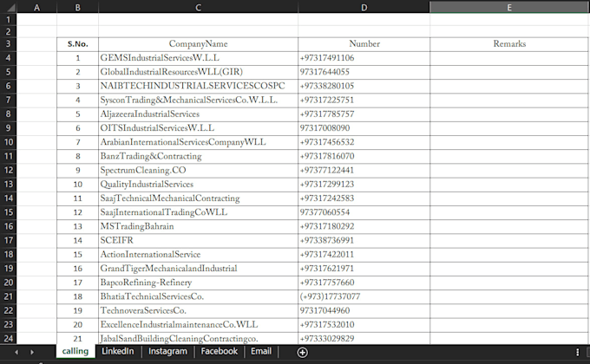The image size is (590, 364).
Task: Select the SysconTrading&MechanicalServicesCo.W.L.L. cell
Action: pos(198,100)
